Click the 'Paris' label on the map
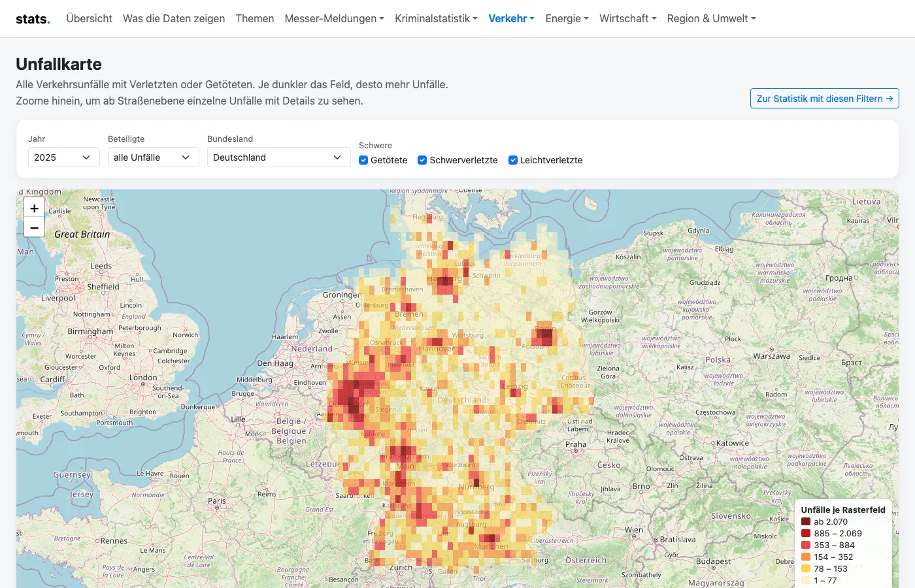Screen dimensions: 915x588 pos(217,500)
